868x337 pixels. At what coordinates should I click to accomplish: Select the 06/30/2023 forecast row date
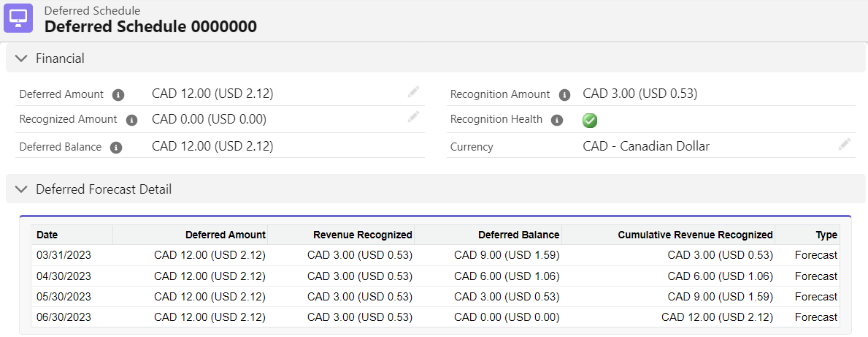[x=64, y=317]
